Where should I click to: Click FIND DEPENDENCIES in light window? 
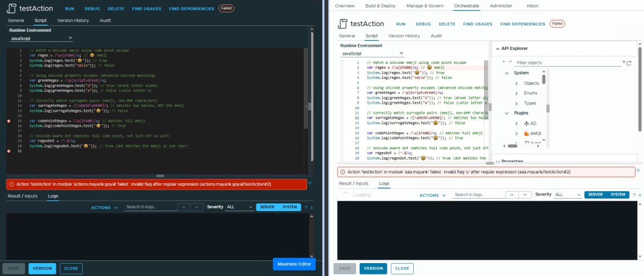click(523, 24)
